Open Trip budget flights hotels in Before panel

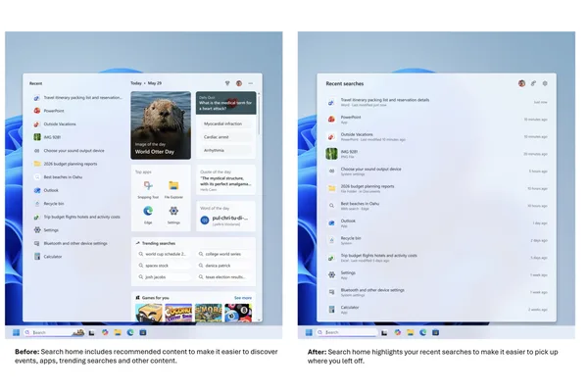pos(77,217)
